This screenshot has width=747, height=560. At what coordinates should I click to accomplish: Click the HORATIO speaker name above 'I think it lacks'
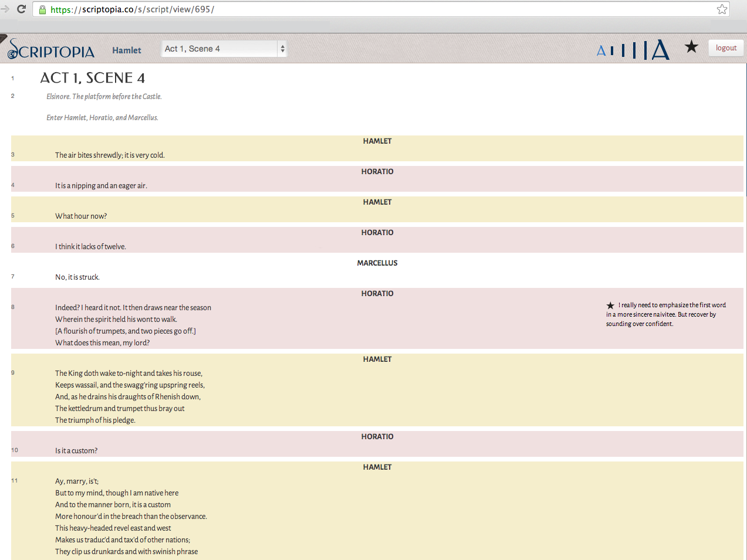377,233
